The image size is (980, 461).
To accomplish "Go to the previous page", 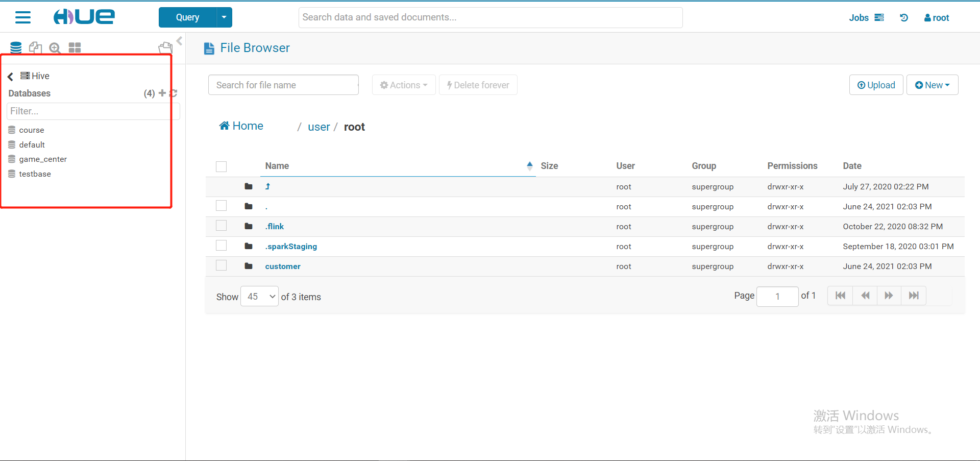I will click(x=865, y=296).
